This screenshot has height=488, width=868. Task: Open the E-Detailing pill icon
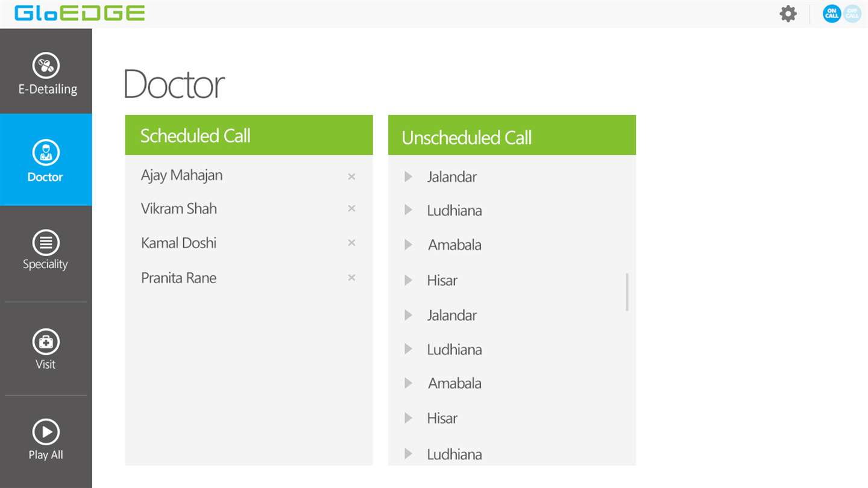[46, 66]
